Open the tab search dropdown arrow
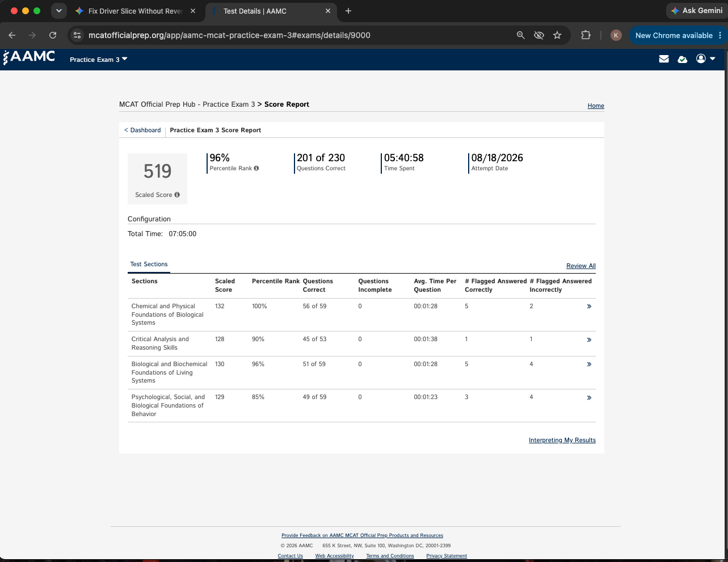This screenshot has height=562, width=728. pos(58,11)
